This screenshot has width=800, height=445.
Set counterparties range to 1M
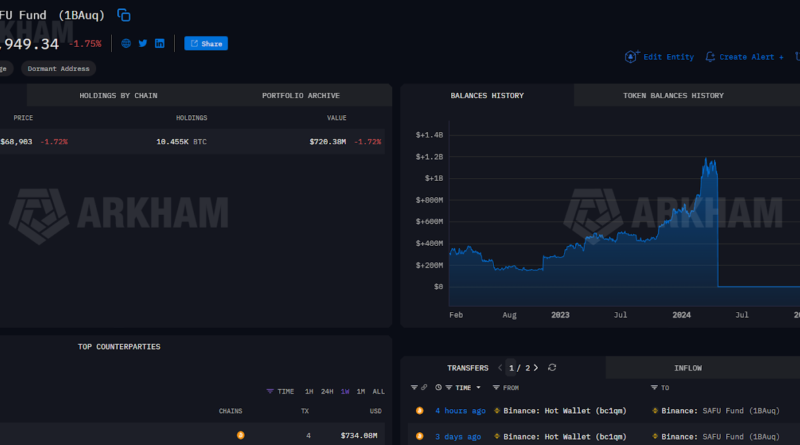tap(361, 391)
